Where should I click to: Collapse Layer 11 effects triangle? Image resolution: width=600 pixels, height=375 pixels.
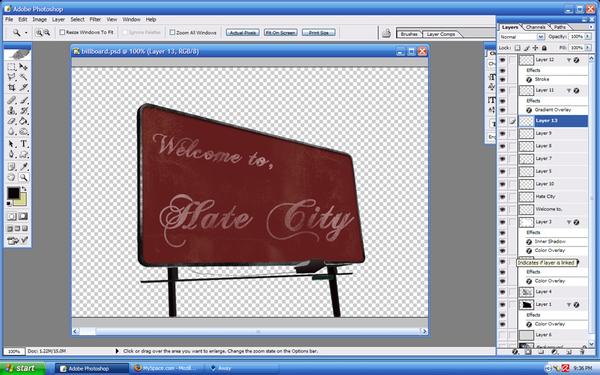tap(569, 91)
